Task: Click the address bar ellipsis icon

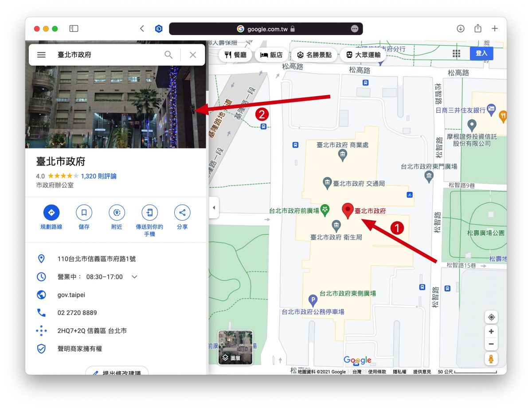Action: pyautogui.click(x=354, y=29)
